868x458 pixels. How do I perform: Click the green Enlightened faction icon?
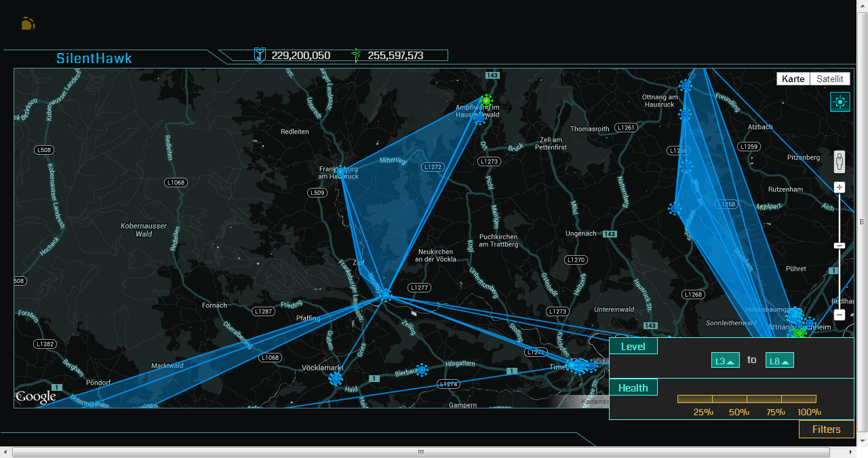tap(356, 55)
